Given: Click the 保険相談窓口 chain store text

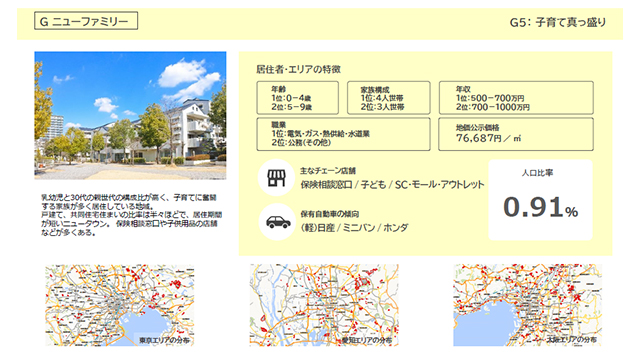Looking at the screenshot, I should click(327, 185).
